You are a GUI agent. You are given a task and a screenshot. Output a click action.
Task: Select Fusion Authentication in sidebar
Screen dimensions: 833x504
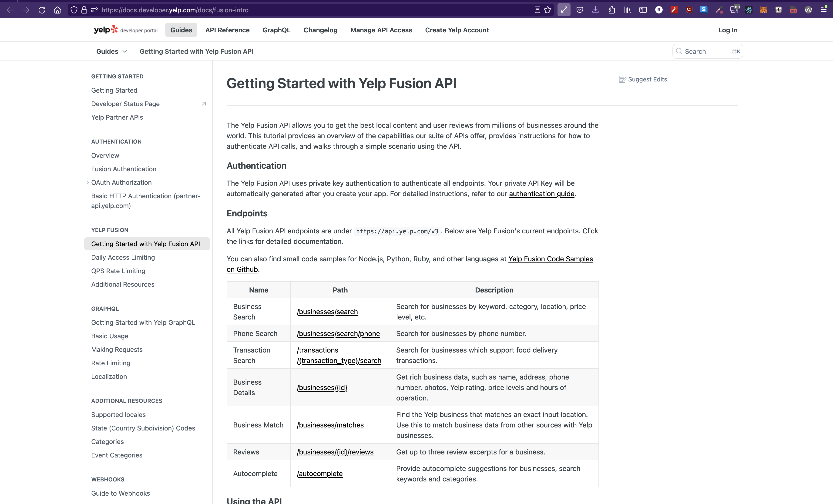(124, 169)
